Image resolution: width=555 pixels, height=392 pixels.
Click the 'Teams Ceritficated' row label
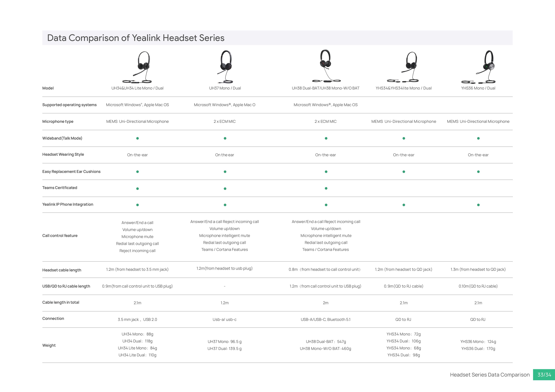[60, 188]
